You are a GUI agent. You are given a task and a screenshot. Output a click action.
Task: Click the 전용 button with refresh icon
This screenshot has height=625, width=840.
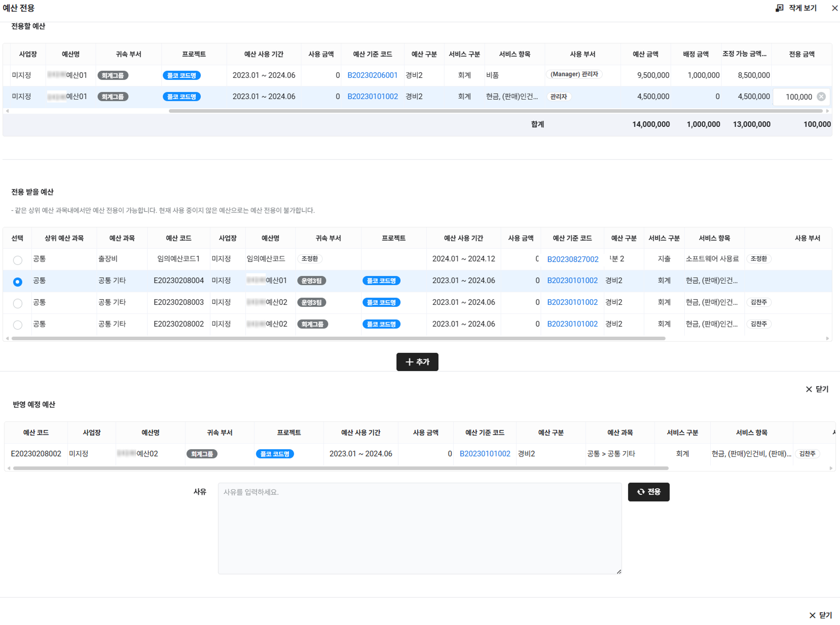(648, 491)
